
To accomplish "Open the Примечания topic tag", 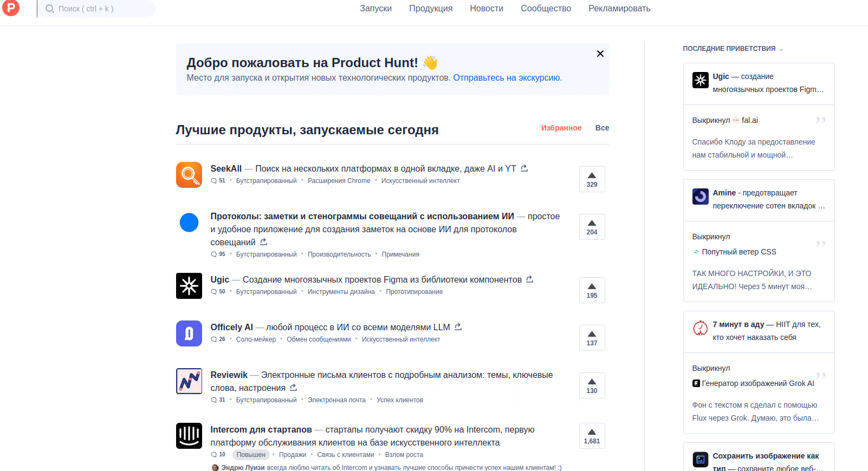I will 400,254.
